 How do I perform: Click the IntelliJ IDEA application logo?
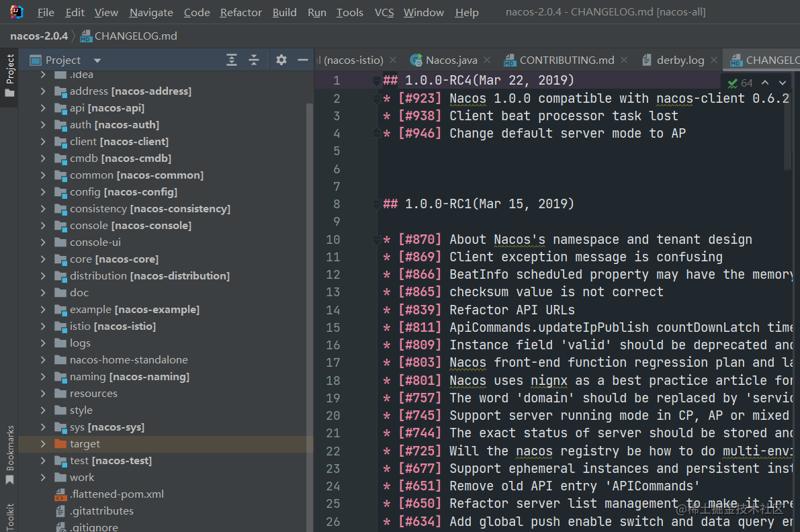tap(17, 11)
